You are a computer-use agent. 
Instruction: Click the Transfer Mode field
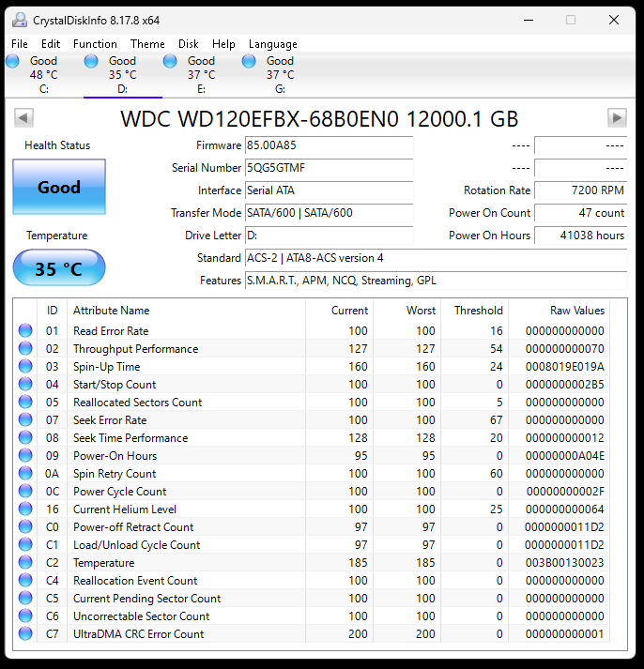(x=330, y=213)
